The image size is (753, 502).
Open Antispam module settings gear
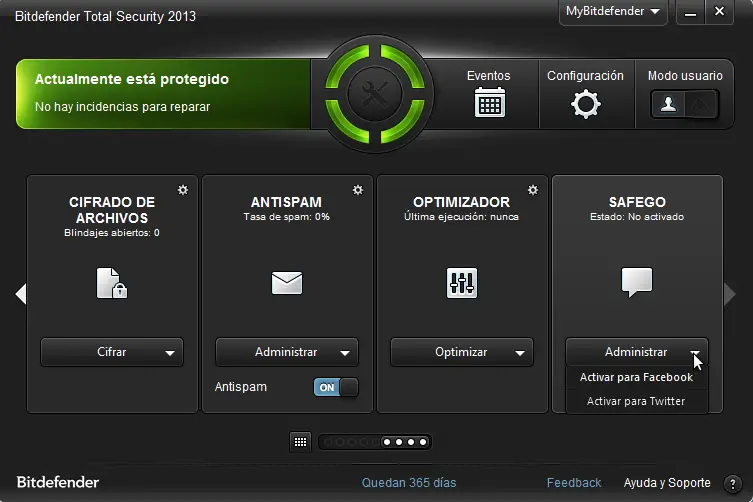pos(358,190)
